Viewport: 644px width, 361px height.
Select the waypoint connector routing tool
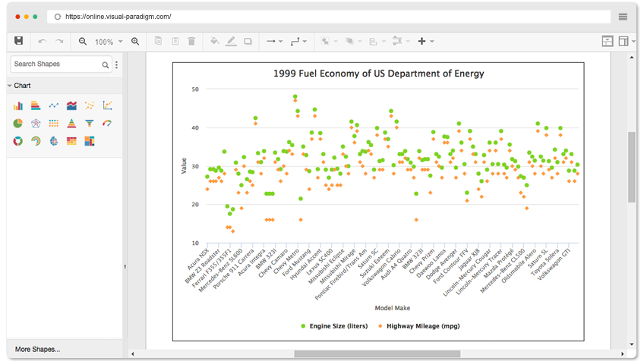point(295,42)
